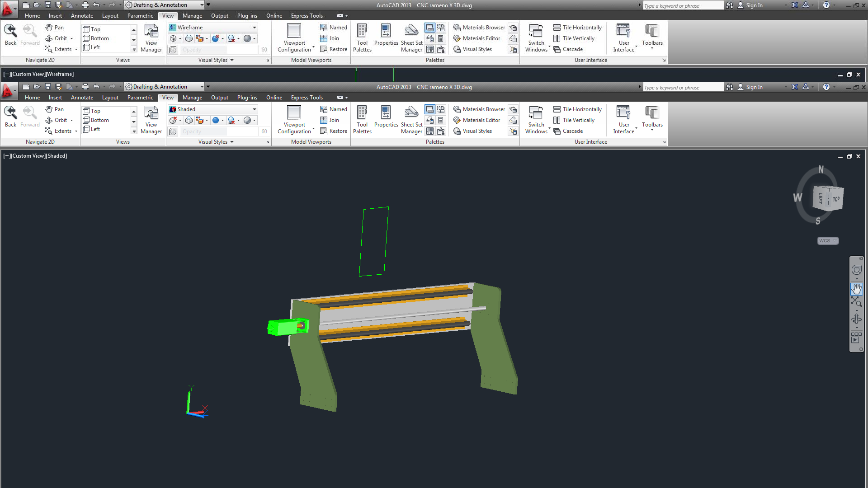Click Tile Vertically in the Shaded ribbon
The height and width of the screenshot is (488, 868).
(574, 120)
